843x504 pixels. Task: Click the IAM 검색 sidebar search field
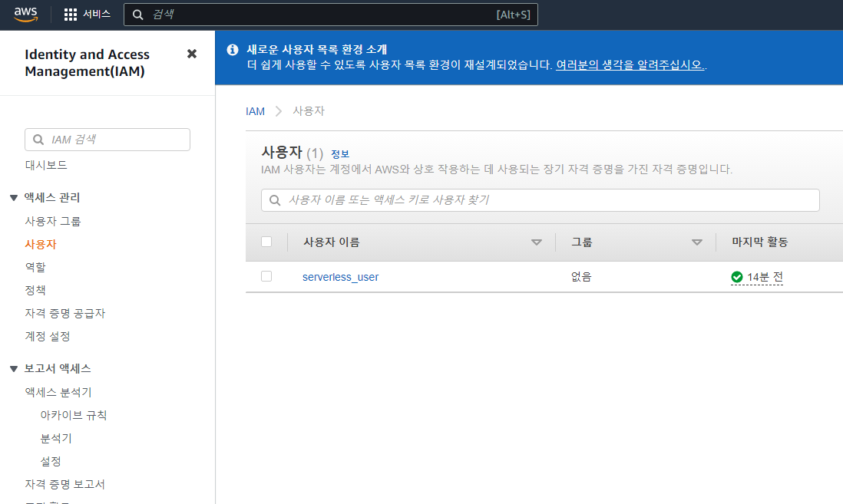107,140
